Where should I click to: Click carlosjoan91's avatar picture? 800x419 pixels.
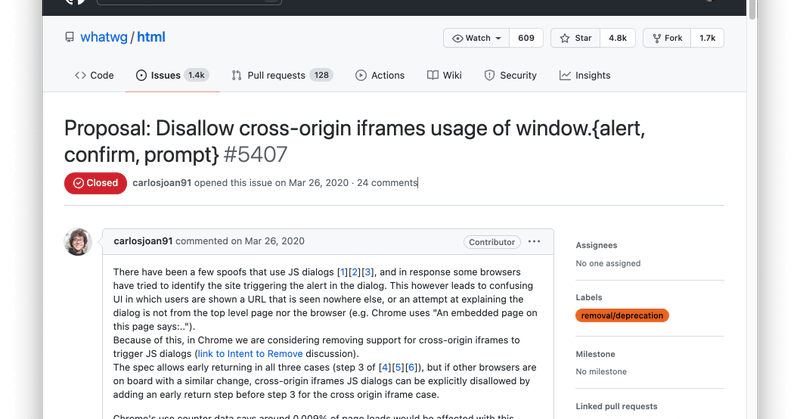[78, 242]
